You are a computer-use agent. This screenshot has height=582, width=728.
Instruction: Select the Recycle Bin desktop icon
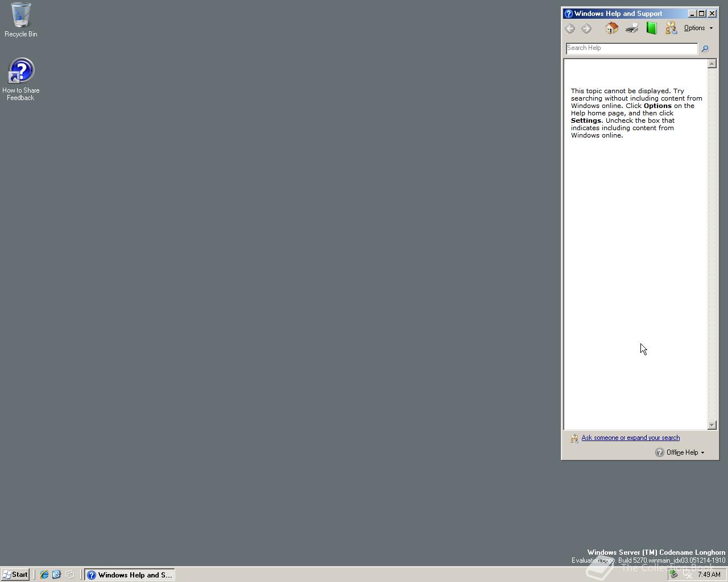click(21, 20)
